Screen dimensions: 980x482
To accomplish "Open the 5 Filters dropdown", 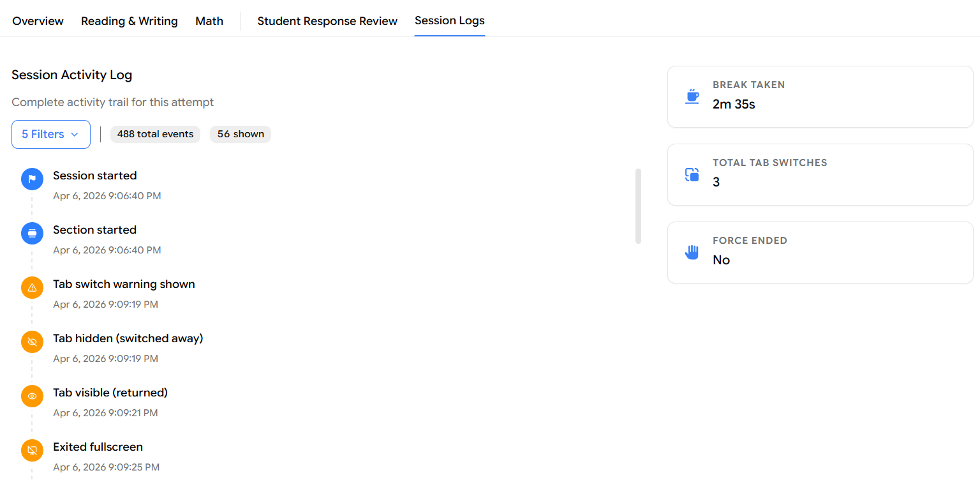I will [x=43, y=135].
